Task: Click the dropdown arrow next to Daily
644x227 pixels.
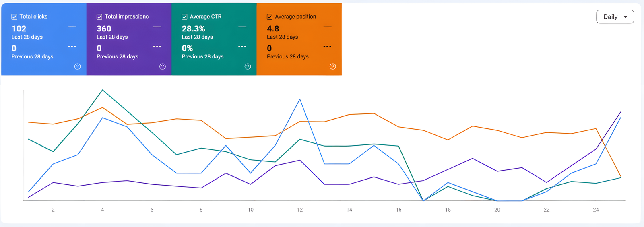Action: click(625, 17)
